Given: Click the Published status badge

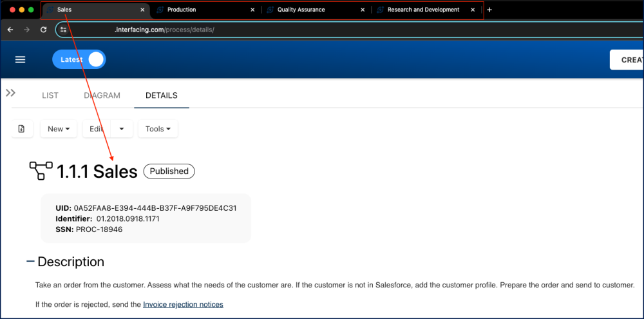Looking at the screenshot, I should tap(169, 171).
